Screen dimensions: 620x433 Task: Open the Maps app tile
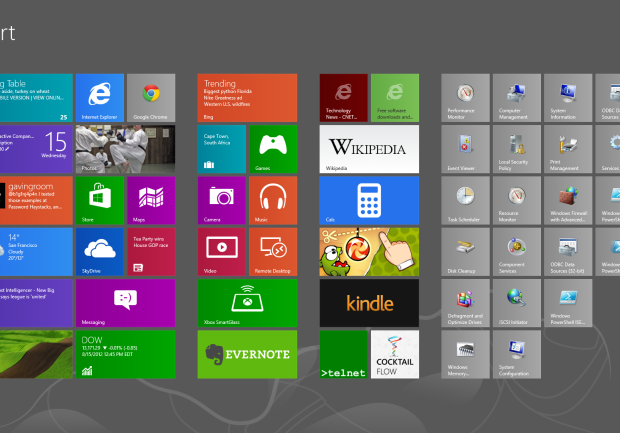click(151, 200)
